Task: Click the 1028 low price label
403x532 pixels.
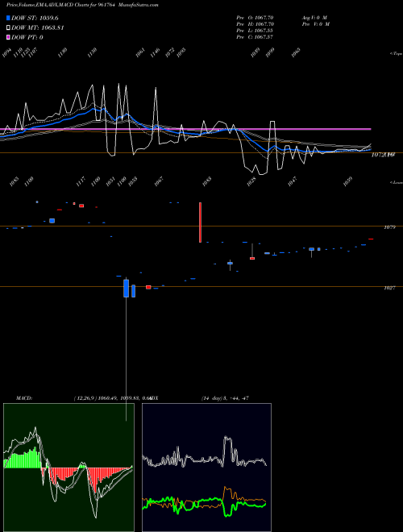Action: 251,181
